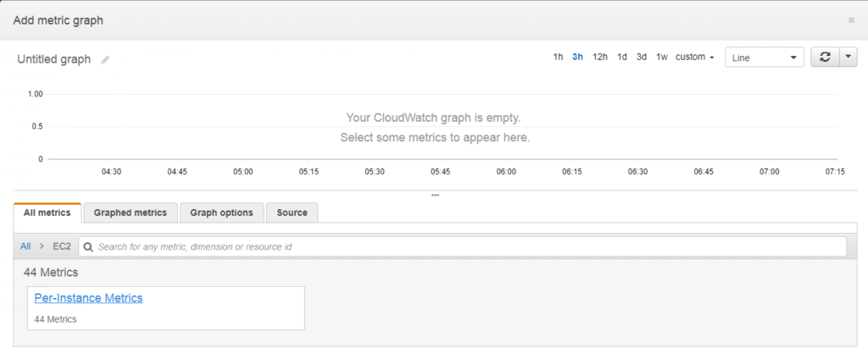This screenshot has width=868, height=354.
Task: Set time range to 1h
Action: point(558,57)
